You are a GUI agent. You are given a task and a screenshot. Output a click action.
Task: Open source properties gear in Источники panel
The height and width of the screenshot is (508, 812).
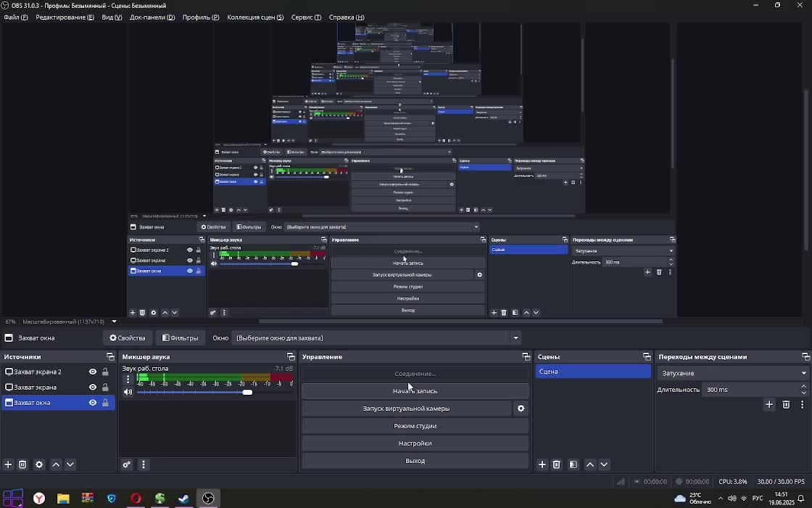pyautogui.click(x=39, y=464)
